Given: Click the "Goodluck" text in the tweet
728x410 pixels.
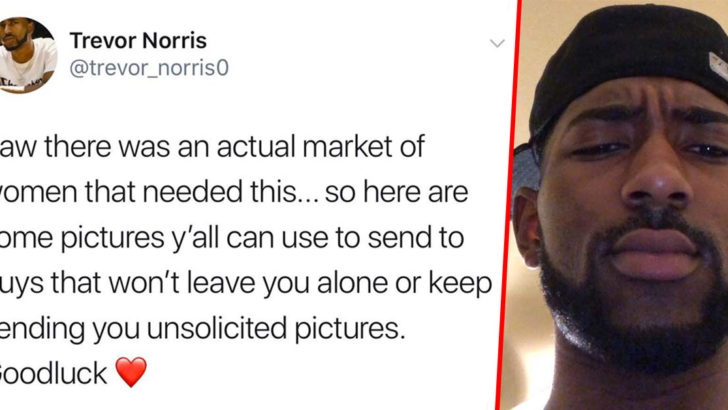Looking at the screenshot, I should click(52, 374).
